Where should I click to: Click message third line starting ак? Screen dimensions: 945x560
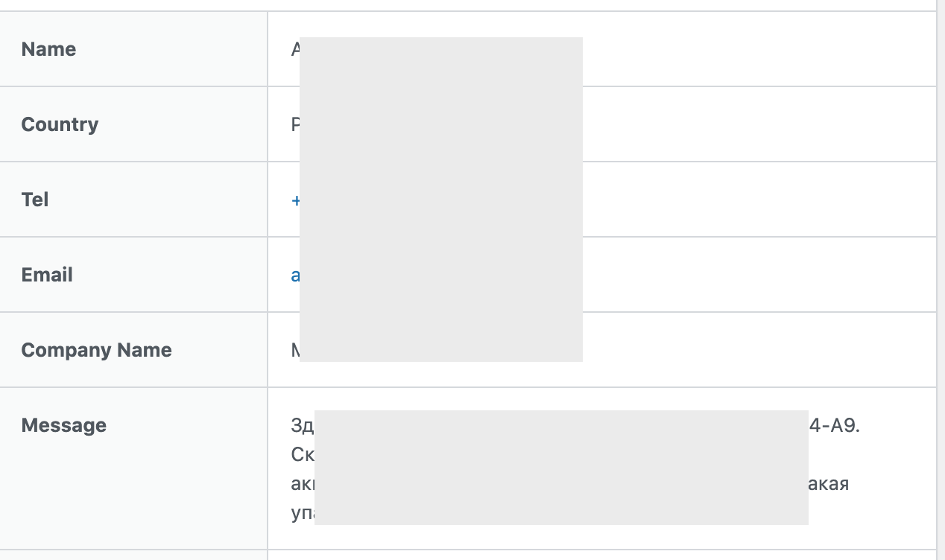click(302, 483)
